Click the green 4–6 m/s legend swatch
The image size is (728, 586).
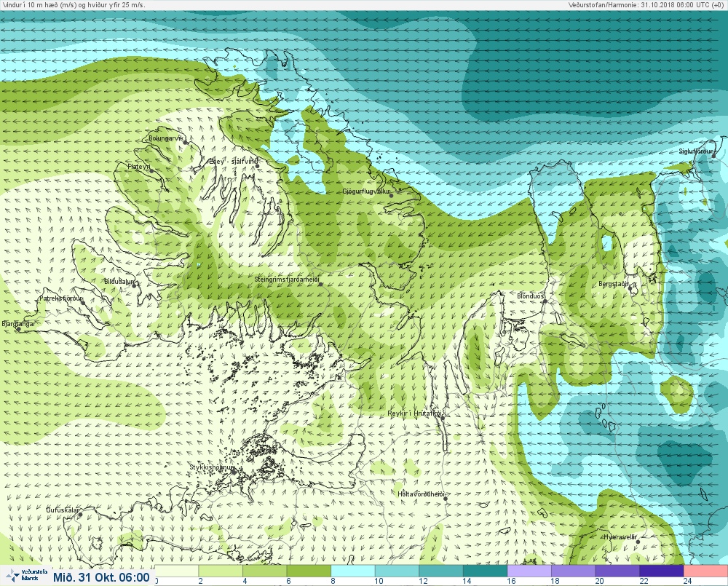[265, 571]
